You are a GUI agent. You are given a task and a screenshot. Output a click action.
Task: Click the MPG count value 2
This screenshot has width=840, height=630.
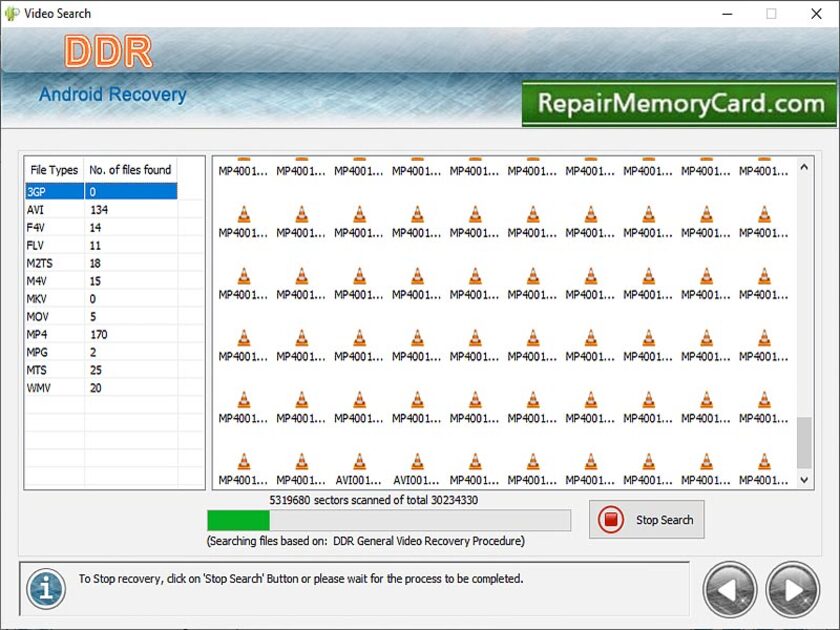(x=93, y=352)
